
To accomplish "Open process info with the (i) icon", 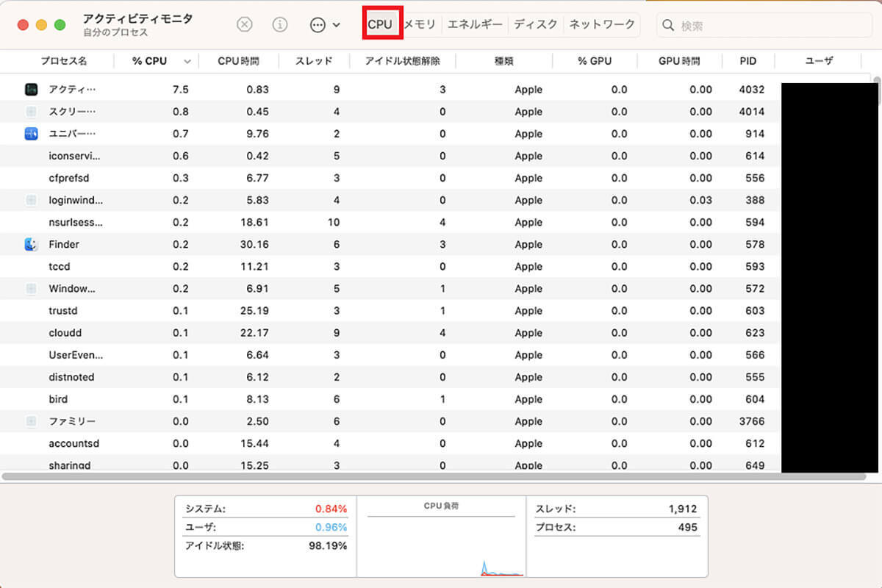I will 280,24.
